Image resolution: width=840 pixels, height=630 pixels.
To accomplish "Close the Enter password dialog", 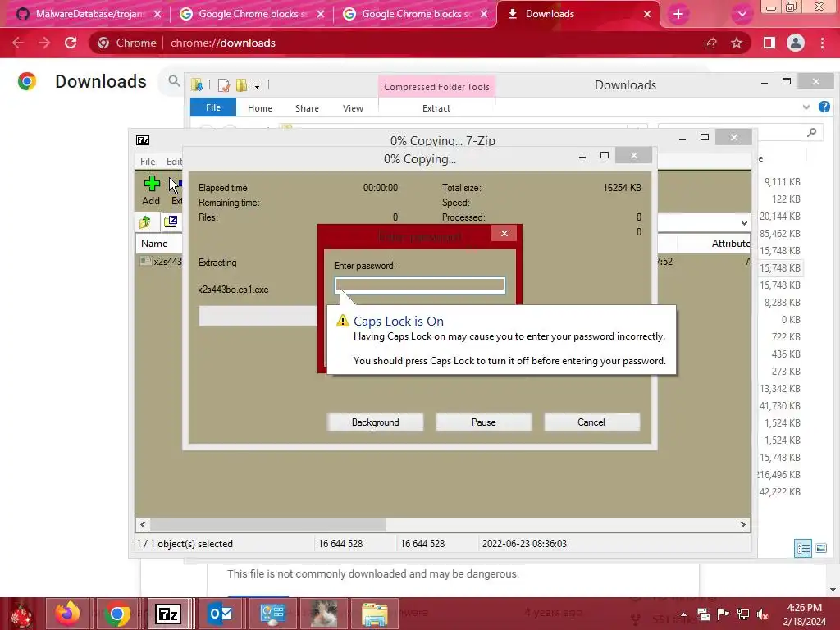I will point(504,233).
